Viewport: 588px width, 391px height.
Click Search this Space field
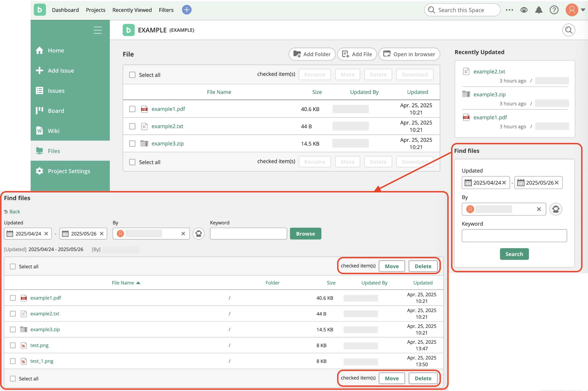click(462, 10)
